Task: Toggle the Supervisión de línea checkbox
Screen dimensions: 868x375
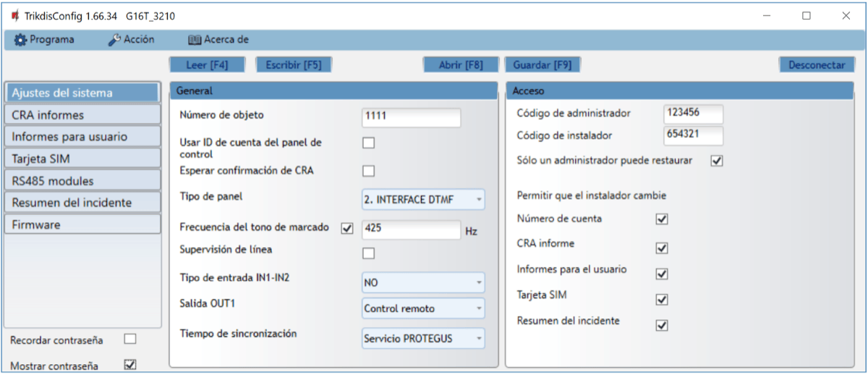Action: (369, 253)
